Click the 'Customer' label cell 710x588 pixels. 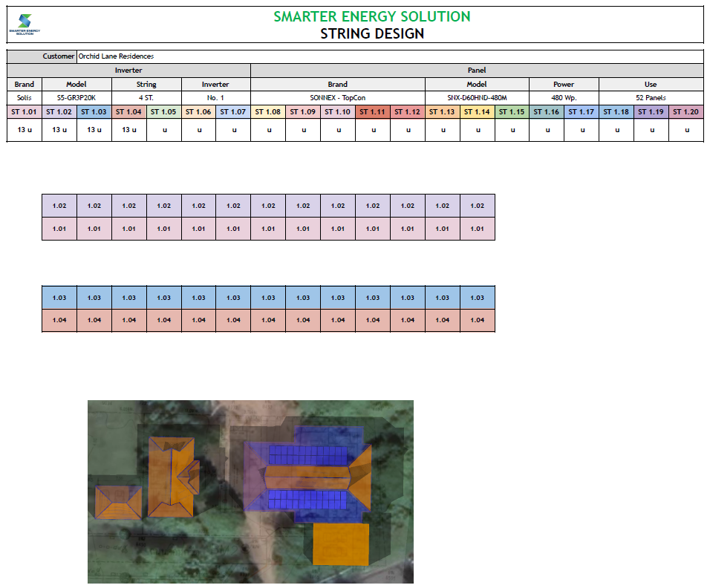coord(42,56)
